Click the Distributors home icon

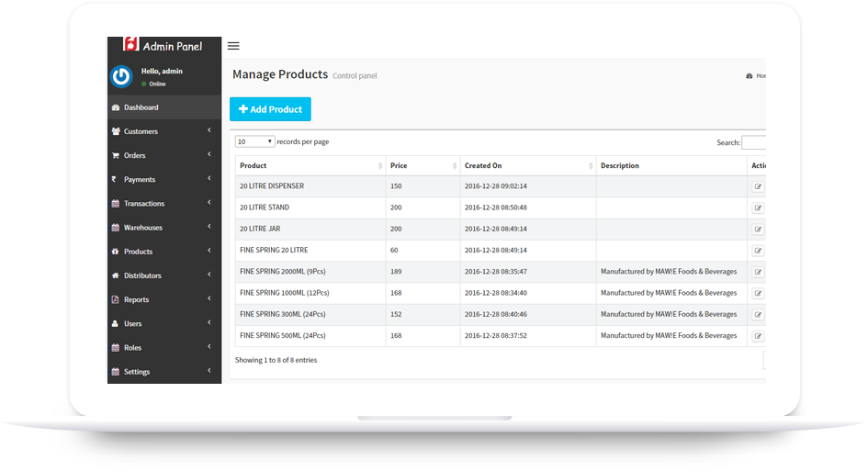pos(116,275)
